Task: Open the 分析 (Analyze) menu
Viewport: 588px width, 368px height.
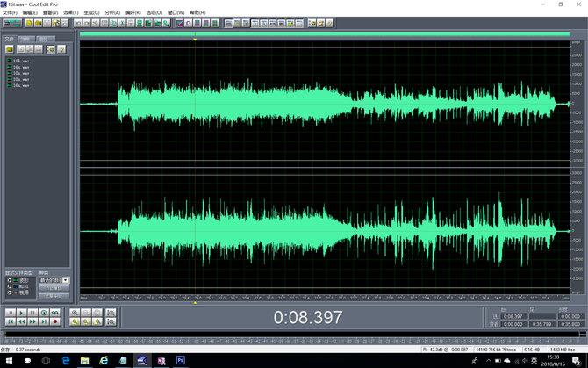Action: coord(111,13)
